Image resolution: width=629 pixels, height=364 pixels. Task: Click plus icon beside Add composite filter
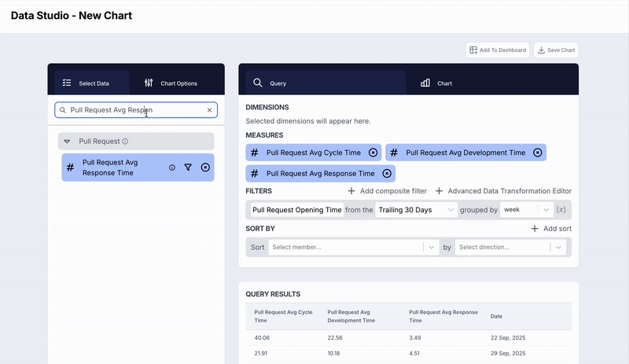351,191
